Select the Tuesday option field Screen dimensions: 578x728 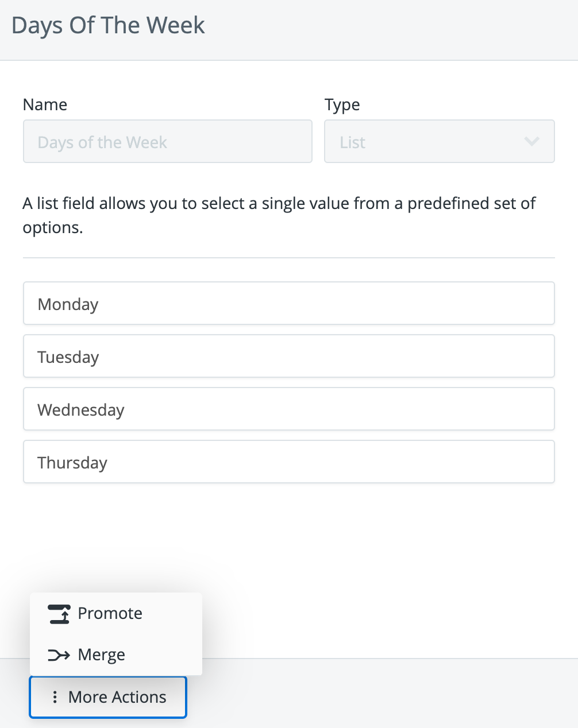(x=289, y=356)
